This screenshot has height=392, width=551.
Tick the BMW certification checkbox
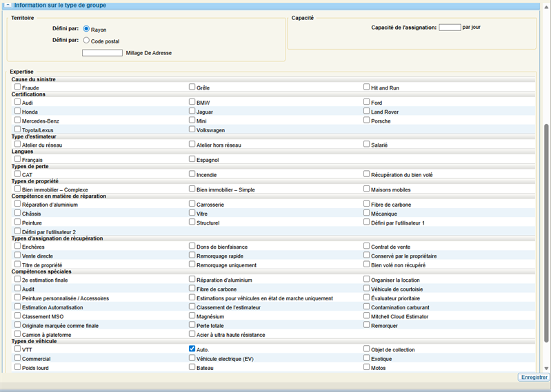point(192,102)
